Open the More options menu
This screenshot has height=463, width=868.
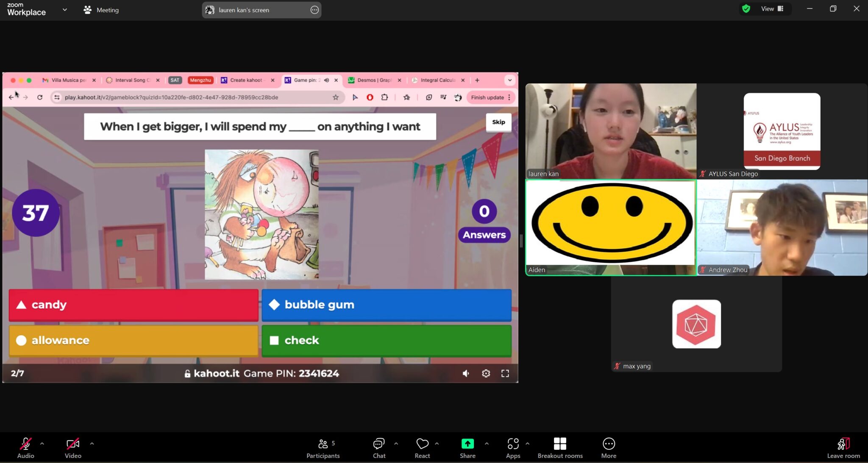[x=609, y=448]
